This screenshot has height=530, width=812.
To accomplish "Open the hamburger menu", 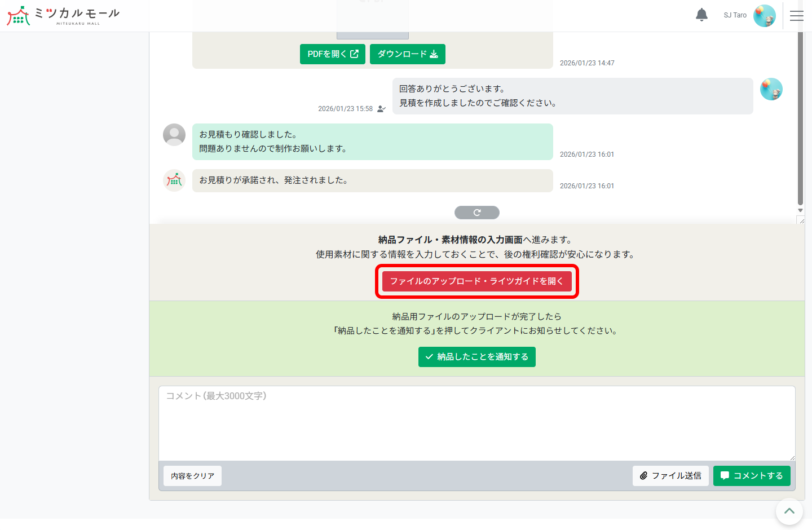I will (x=797, y=15).
